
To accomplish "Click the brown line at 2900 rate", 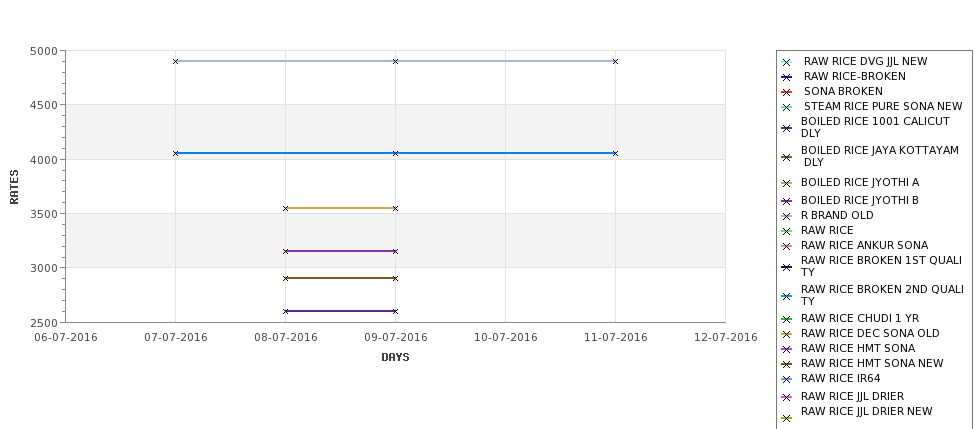I will pos(340,278).
